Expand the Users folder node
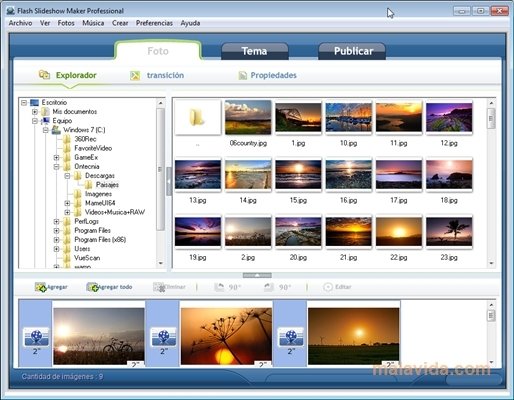Viewport: 514px width, 400px height. click(56, 249)
